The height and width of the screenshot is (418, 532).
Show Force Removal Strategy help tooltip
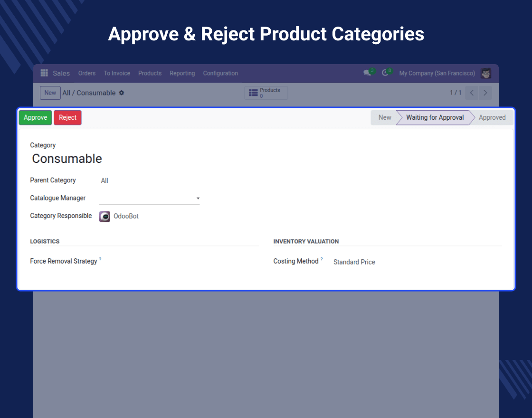100,259
